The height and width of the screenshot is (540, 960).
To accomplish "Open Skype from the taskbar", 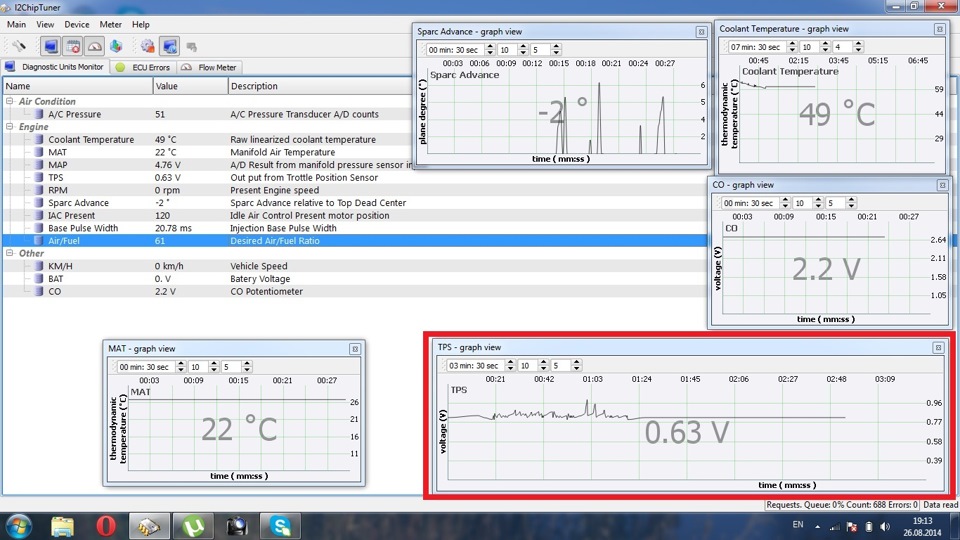I will tap(281, 526).
